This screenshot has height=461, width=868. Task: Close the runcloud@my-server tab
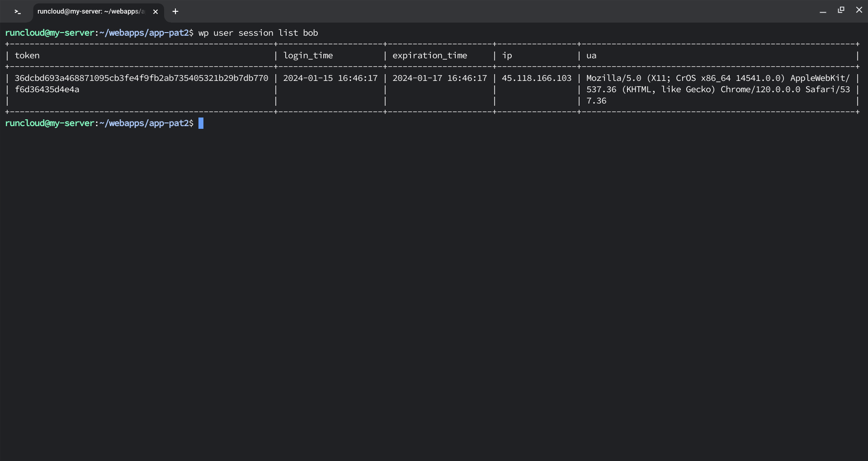[x=156, y=12]
